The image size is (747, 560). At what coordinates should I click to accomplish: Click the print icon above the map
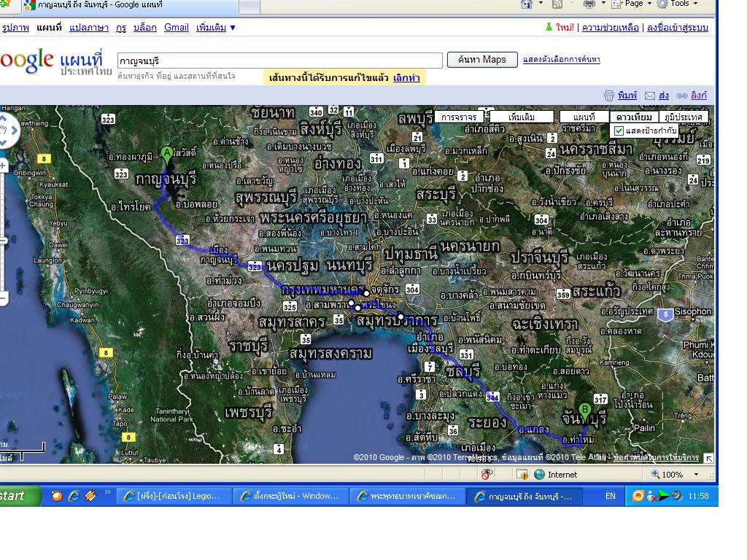click(609, 96)
